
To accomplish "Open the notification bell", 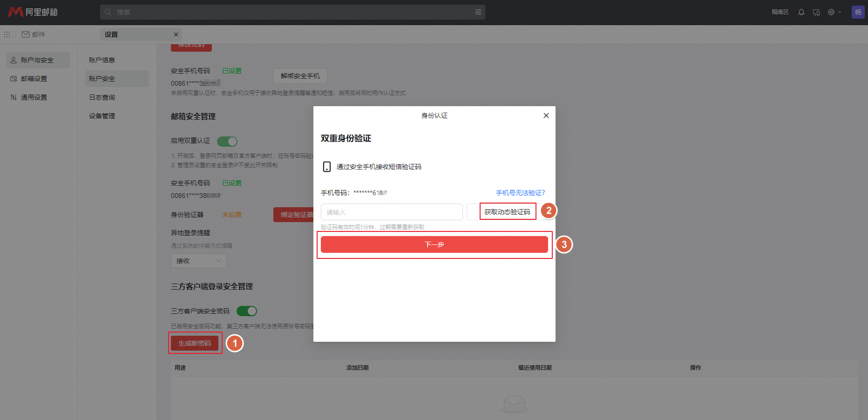I will point(801,12).
